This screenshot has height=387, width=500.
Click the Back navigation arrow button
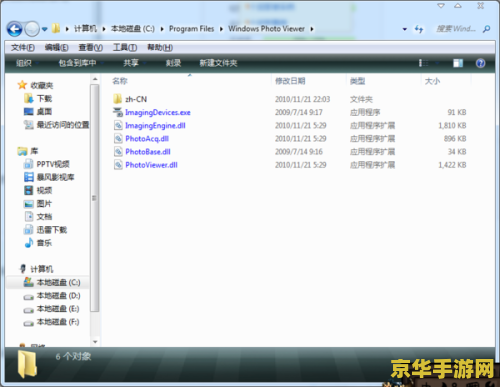(15, 29)
